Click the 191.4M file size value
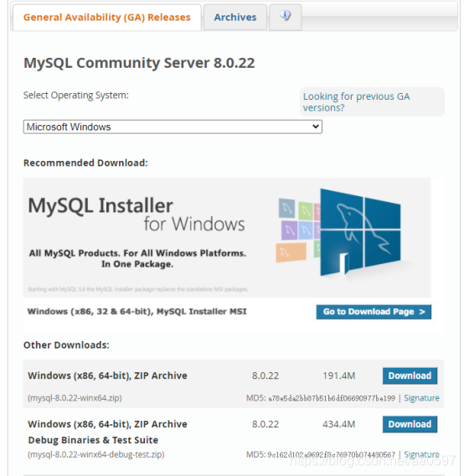The image size is (464, 476). point(338,375)
